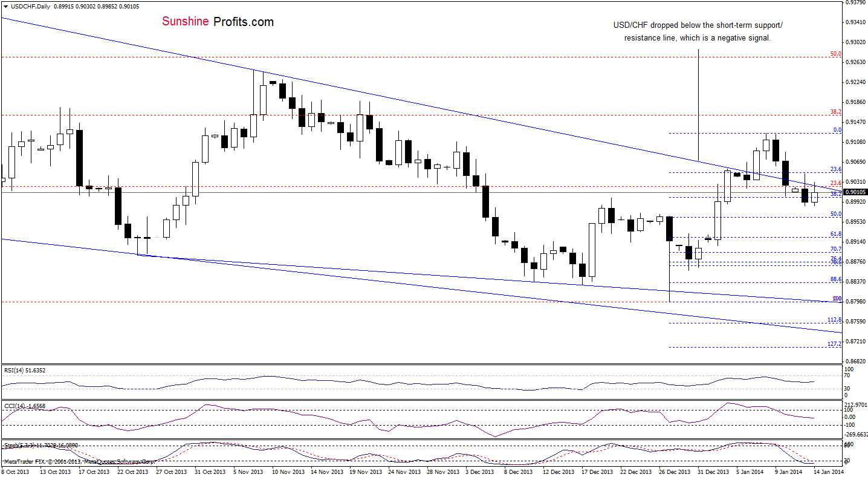Click price axis value 0.91470
Viewport: 868px width, 477px height.
856,122
